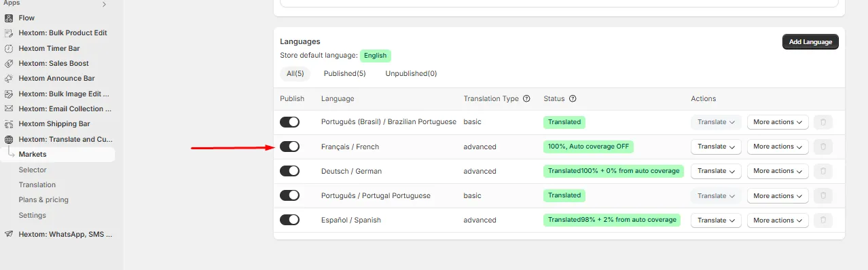The width and height of the screenshot is (868, 270).
Task: Open More actions for Spanish
Action: click(x=778, y=220)
